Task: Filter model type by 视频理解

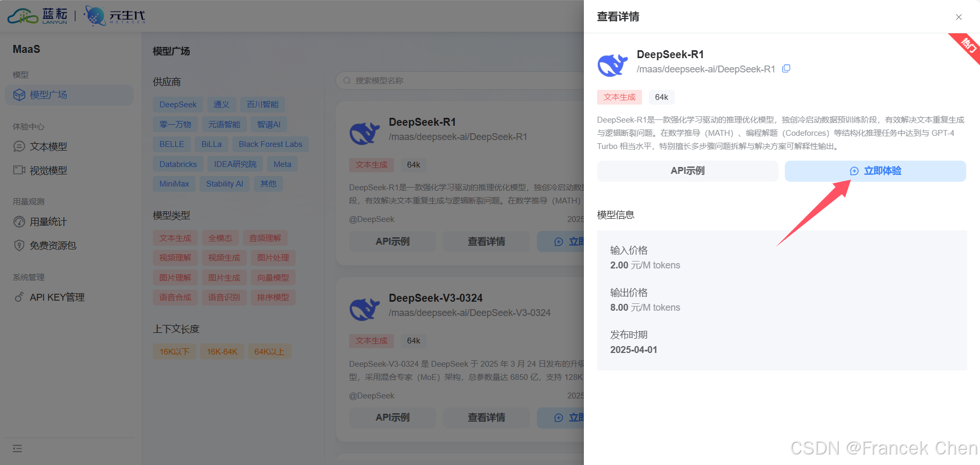Action: pos(175,258)
